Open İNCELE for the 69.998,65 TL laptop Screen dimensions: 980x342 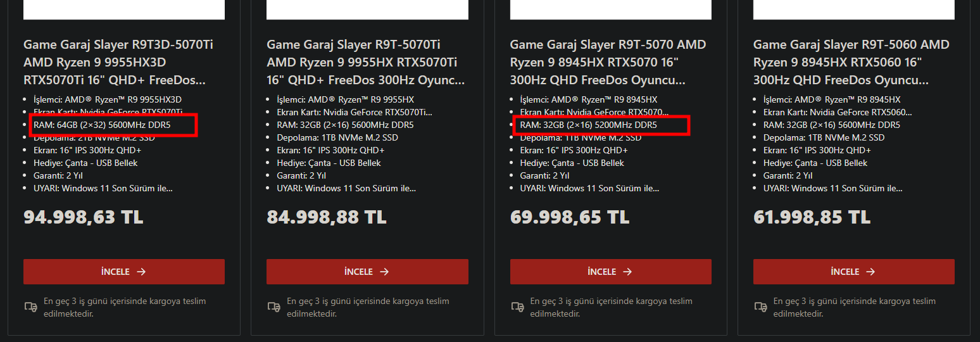coord(611,272)
